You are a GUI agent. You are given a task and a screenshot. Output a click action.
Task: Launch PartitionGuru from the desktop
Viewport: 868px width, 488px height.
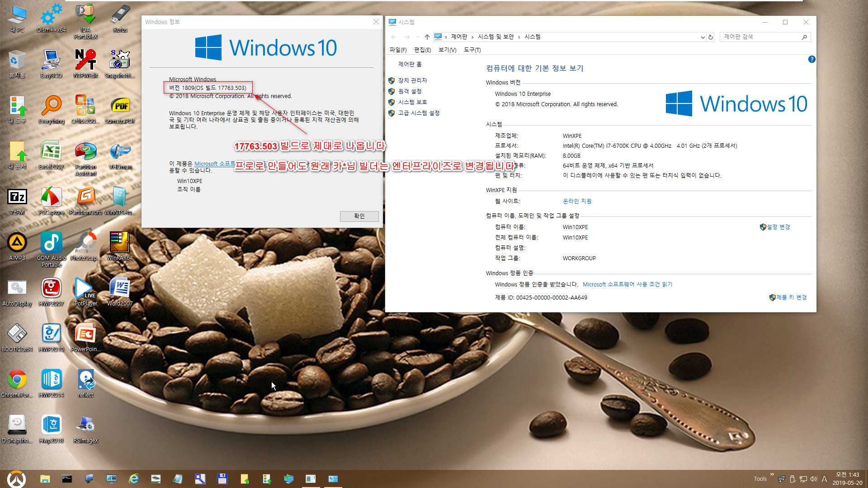[x=85, y=201]
